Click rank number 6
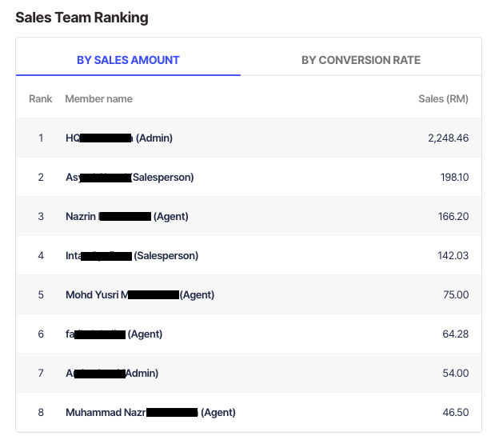 41,334
